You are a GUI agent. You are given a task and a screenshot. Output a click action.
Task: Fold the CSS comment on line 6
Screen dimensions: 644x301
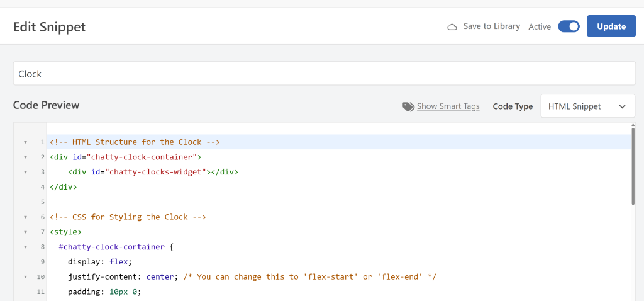(x=25, y=217)
